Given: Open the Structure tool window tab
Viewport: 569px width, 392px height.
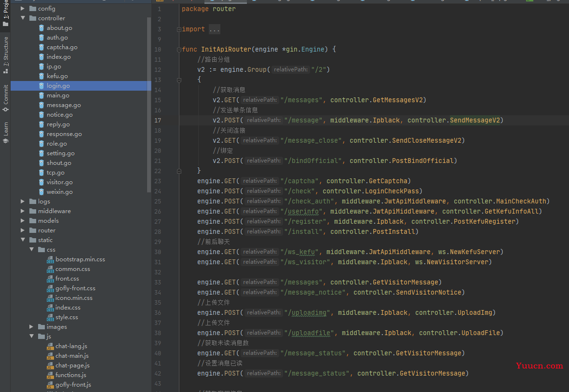Looking at the screenshot, I should tap(5, 54).
